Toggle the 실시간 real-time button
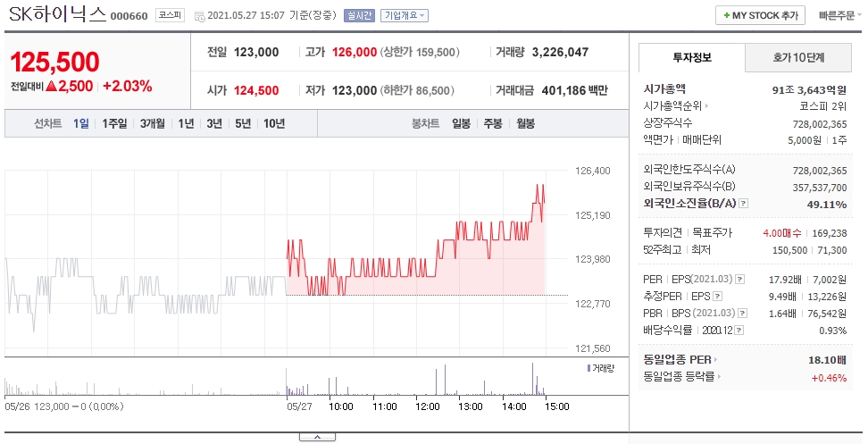This screenshot has width=868, height=444. point(359,15)
